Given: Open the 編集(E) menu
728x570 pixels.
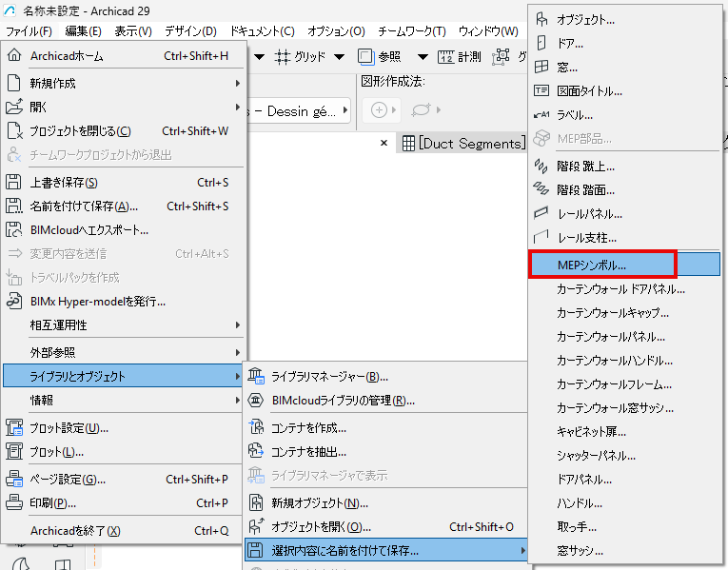Looking at the screenshot, I should (x=84, y=31).
